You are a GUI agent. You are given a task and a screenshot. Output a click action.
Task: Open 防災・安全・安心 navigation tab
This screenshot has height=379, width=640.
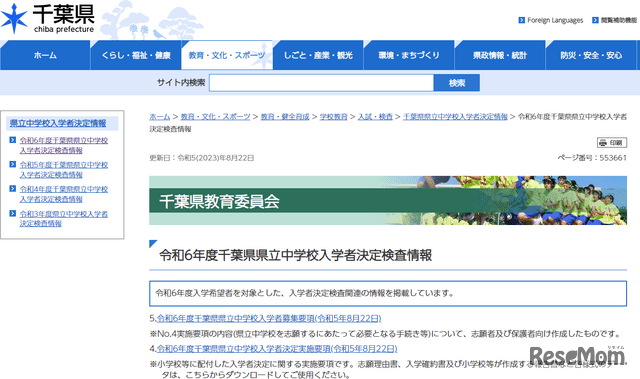(591, 55)
